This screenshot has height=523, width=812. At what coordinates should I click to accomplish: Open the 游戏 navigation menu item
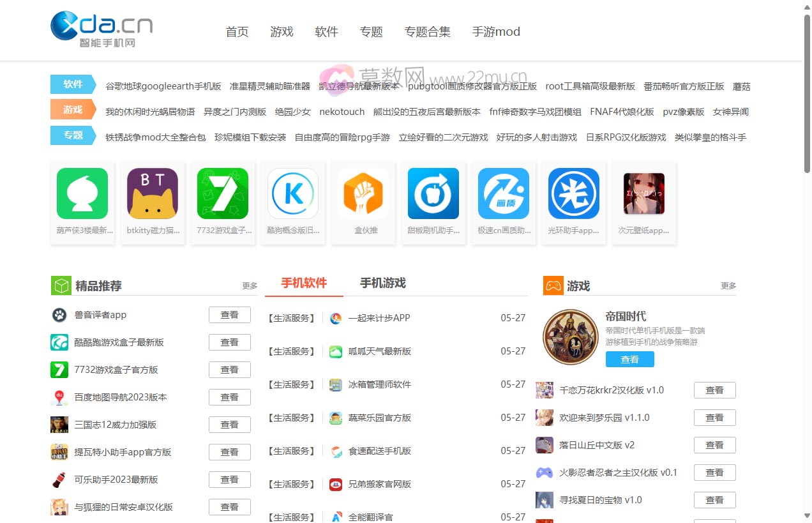coord(282,32)
